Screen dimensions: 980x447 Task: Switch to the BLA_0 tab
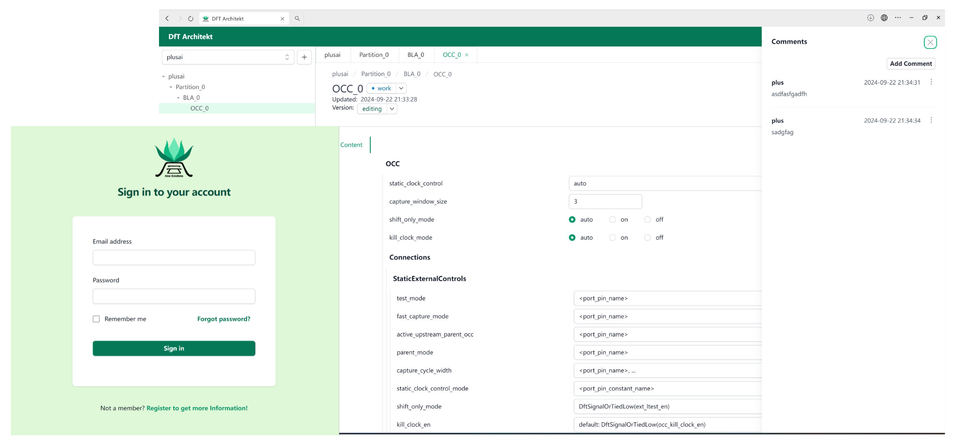coord(415,55)
